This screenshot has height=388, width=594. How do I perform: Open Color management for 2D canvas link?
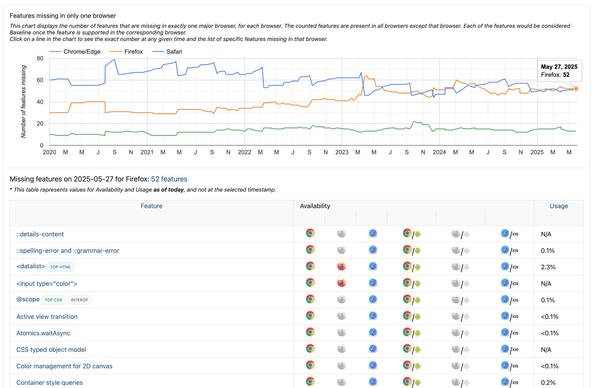pos(64,366)
